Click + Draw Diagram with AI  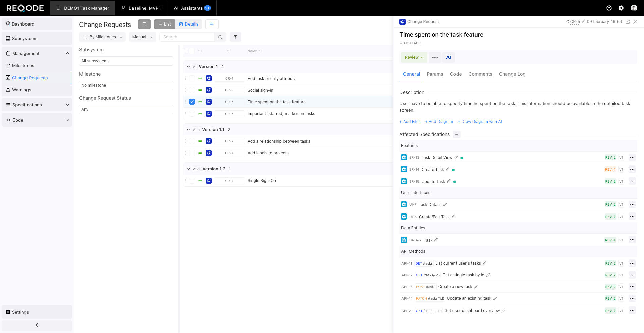(x=480, y=121)
